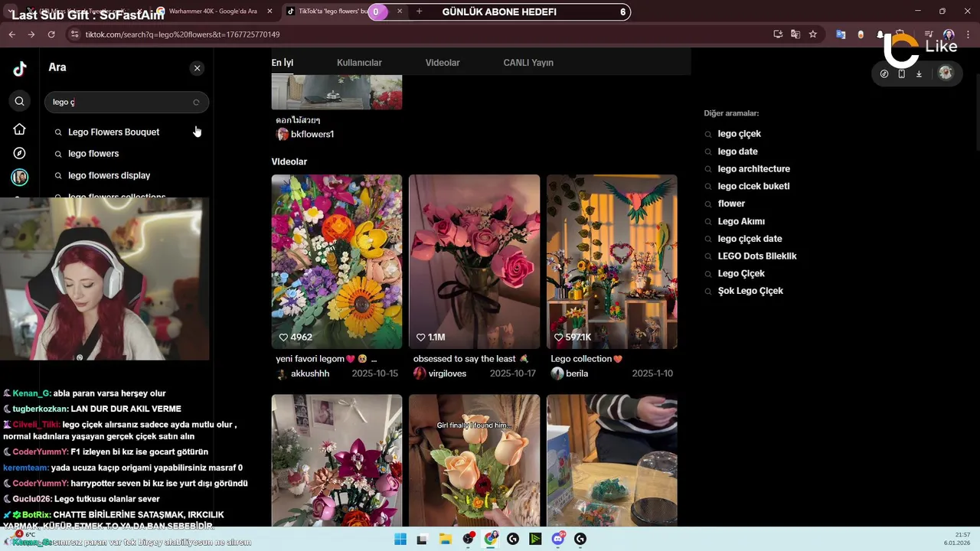The height and width of the screenshot is (551, 980).
Task: Choose suggestion 'lego flowers display'
Action: pyautogui.click(x=109, y=175)
